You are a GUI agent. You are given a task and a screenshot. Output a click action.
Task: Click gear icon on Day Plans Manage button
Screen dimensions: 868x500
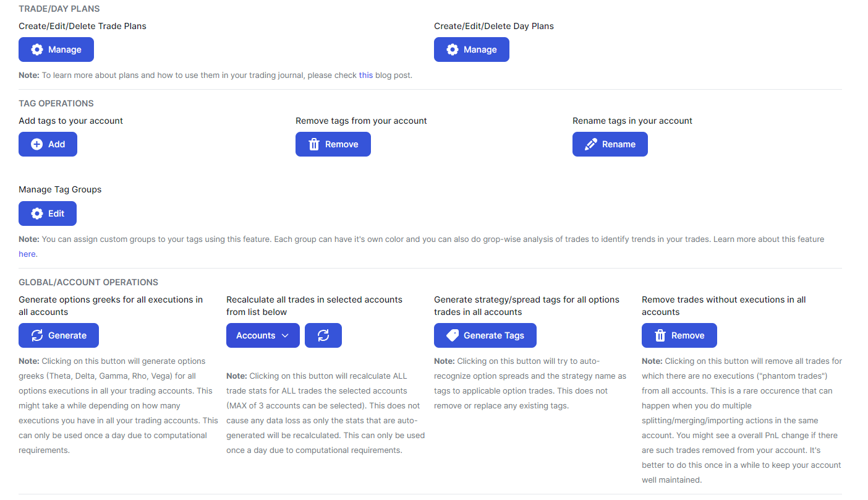coord(453,50)
